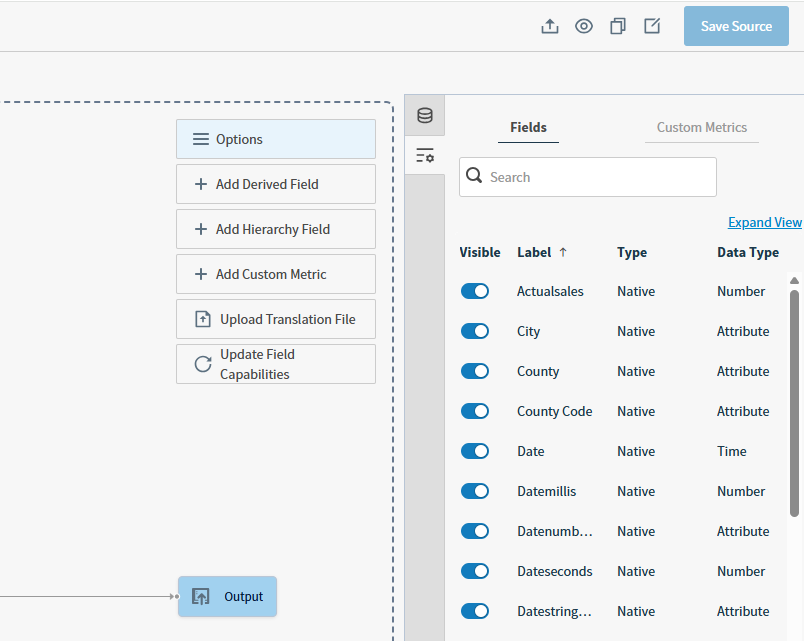Click the Data Type column header

point(748,252)
